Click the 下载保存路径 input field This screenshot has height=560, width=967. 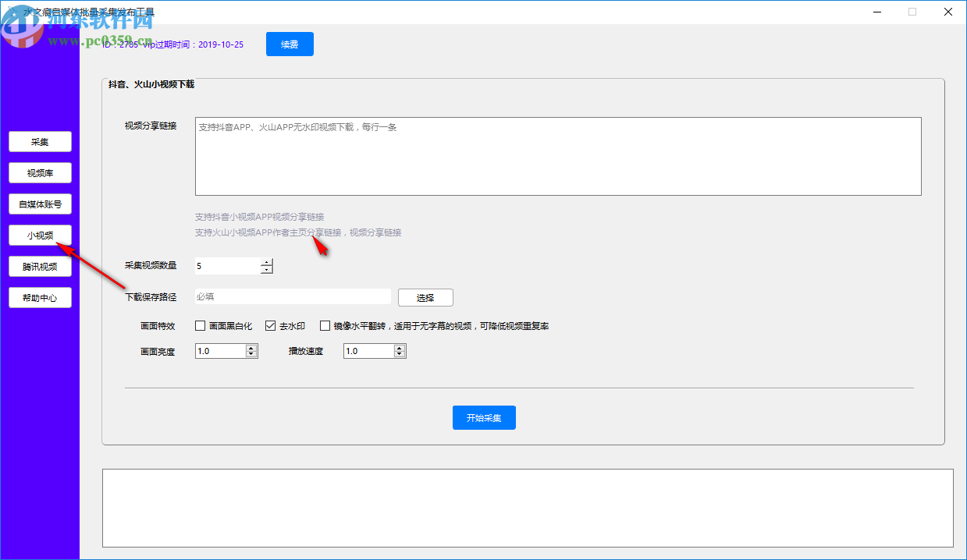click(x=293, y=296)
